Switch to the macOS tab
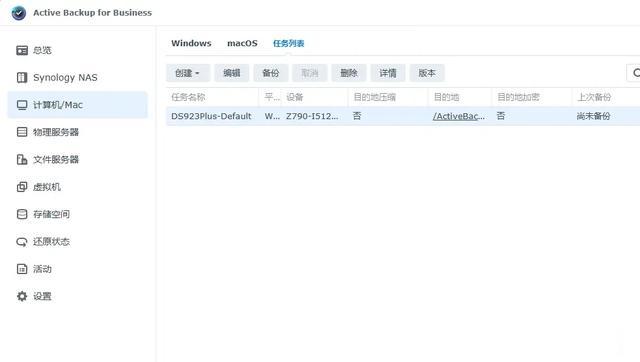The image size is (640, 362). [242, 43]
